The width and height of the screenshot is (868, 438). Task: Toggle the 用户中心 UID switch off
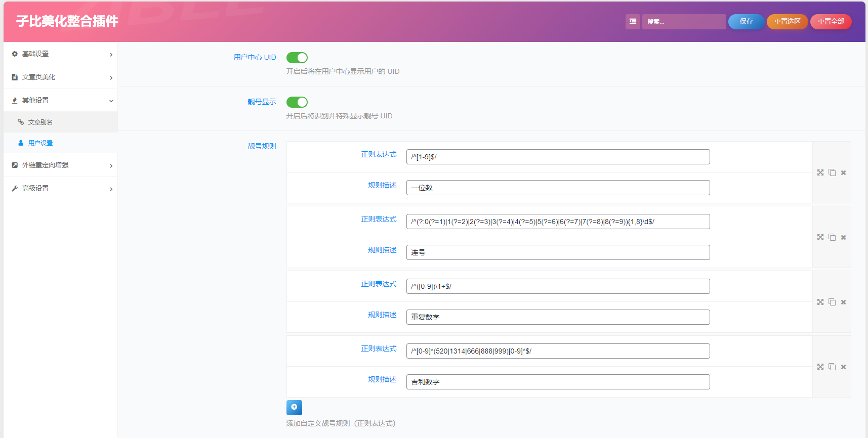click(297, 58)
